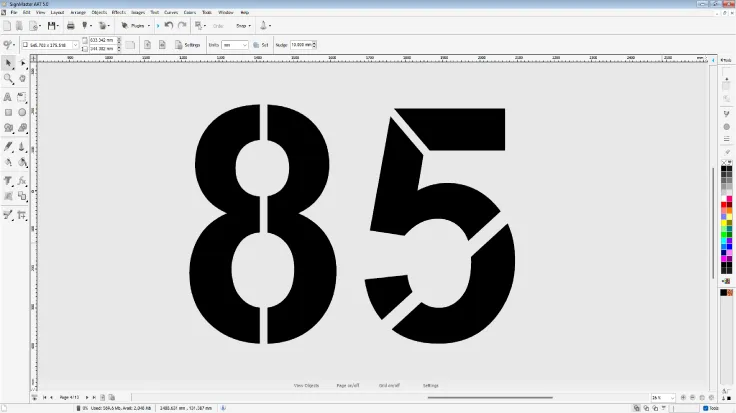The height and width of the screenshot is (413, 736).
Task: Increase the Nudge value stepper
Action: point(314,43)
